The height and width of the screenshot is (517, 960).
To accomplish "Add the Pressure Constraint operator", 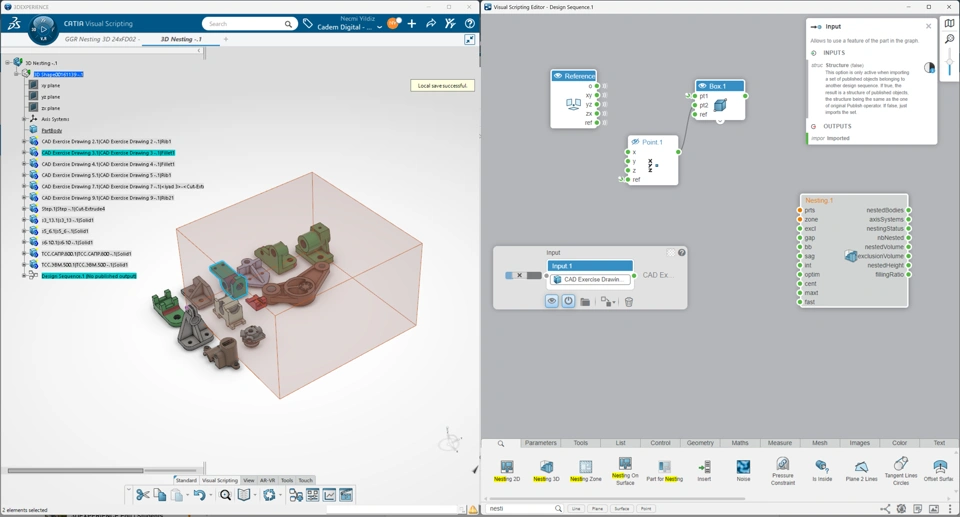I will (782, 470).
